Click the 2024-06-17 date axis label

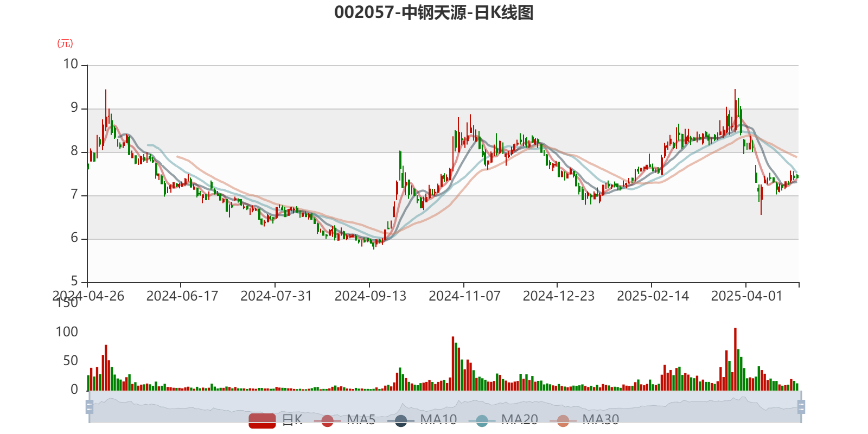point(182,296)
